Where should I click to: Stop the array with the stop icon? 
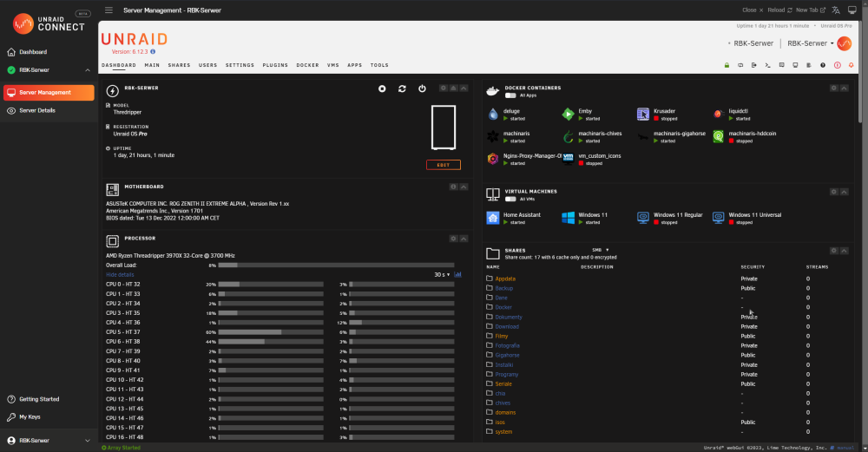[382, 88]
